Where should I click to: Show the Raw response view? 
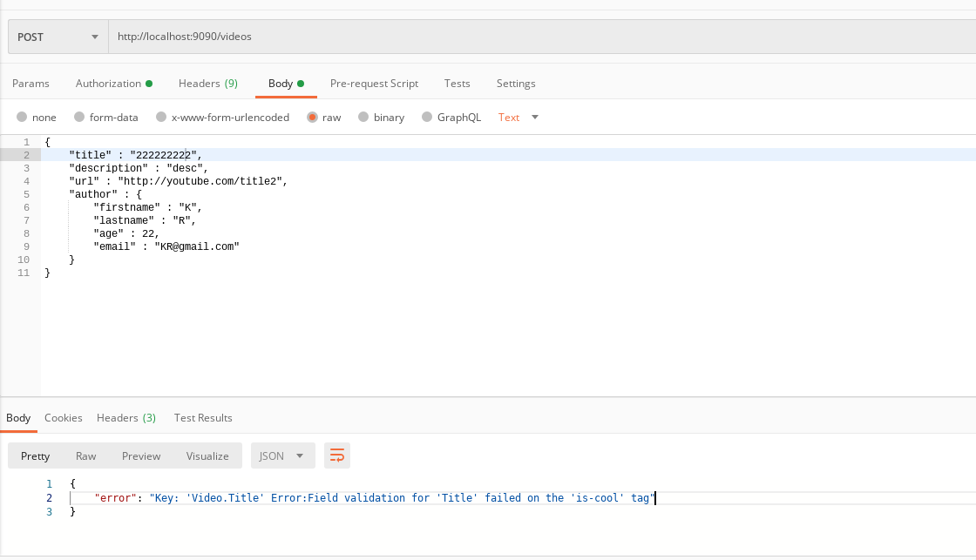pos(85,455)
